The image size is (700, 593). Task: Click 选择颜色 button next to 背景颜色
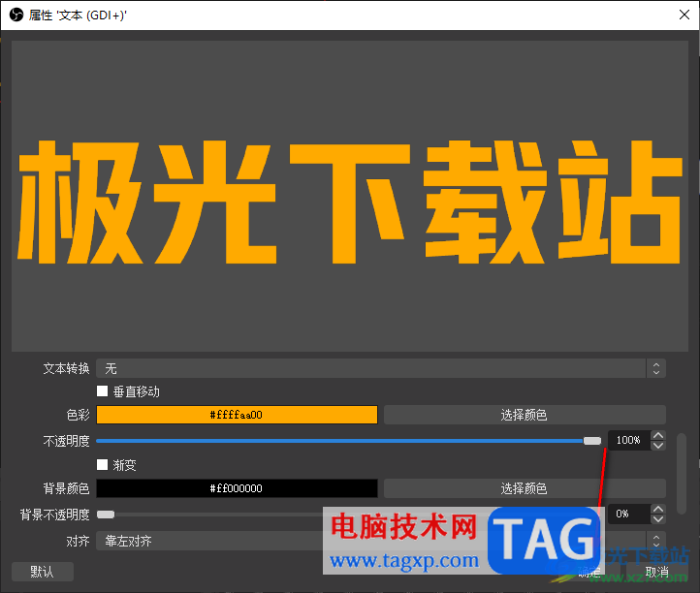click(525, 488)
